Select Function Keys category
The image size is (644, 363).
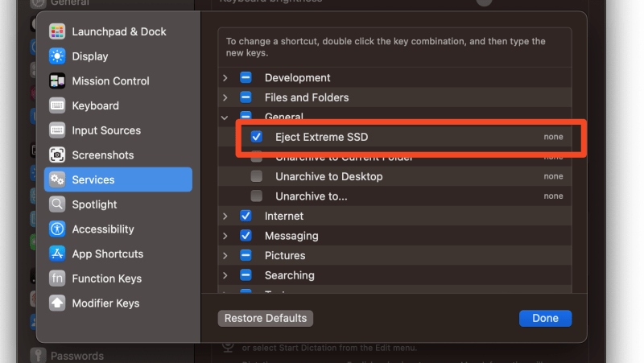tap(118, 278)
